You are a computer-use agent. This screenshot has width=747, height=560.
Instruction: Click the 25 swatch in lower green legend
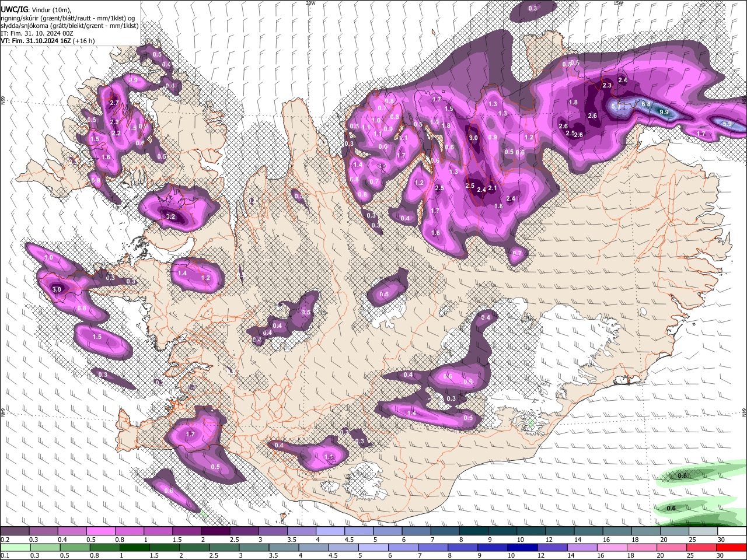[x=702, y=547]
